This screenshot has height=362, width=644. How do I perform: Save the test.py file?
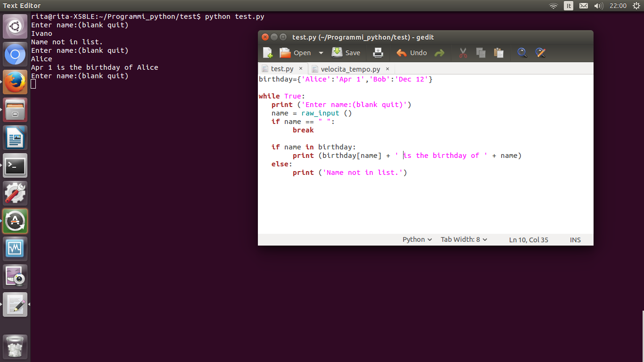click(x=346, y=53)
